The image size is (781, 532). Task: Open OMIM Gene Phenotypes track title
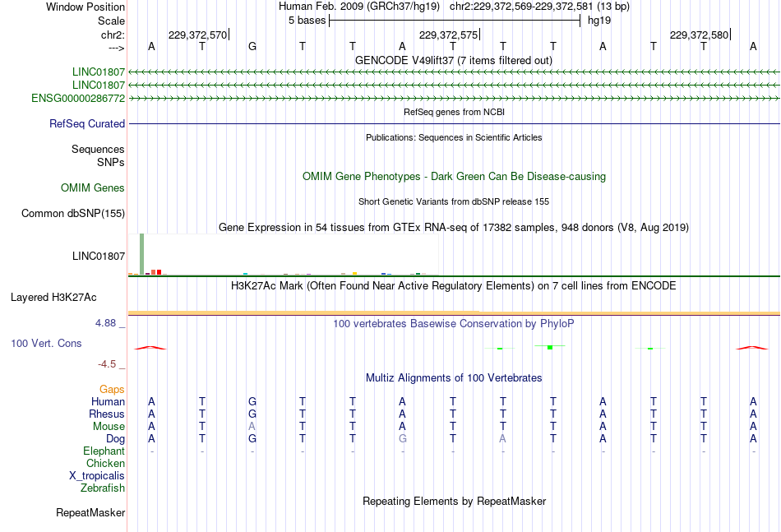click(x=454, y=176)
